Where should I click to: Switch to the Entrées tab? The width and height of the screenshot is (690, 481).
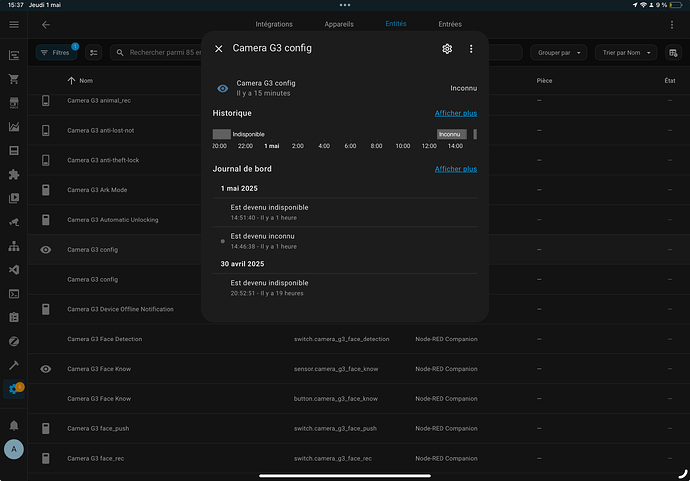[x=450, y=24]
